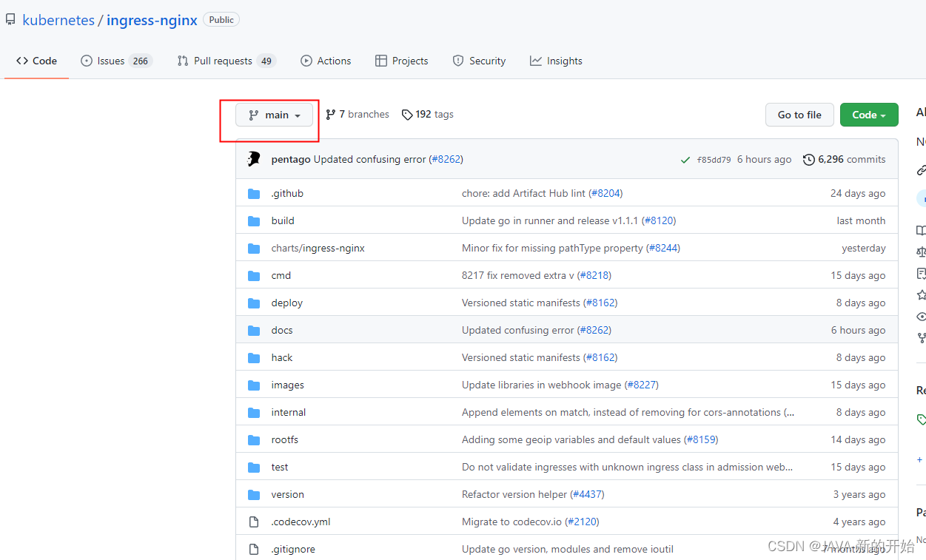Click the docs folder icon

coord(254,330)
